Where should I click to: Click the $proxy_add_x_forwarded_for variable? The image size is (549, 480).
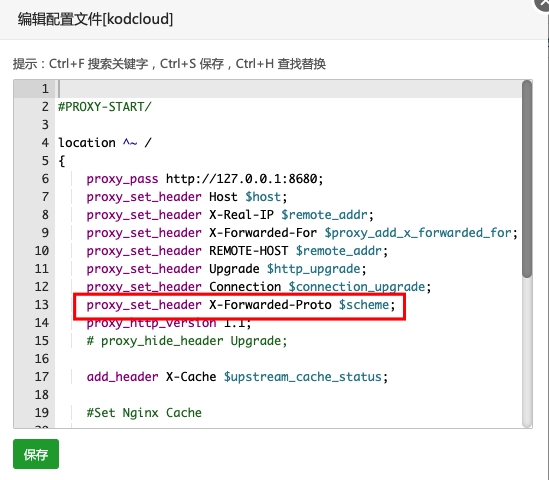tap(418, 233)
